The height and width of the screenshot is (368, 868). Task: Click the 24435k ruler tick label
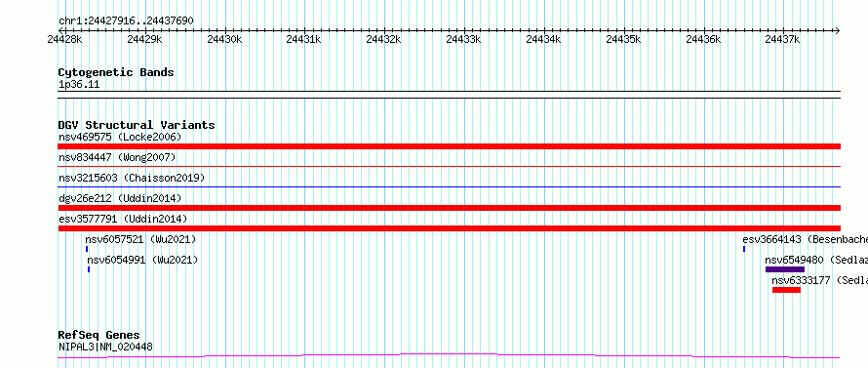pos(623,39)
